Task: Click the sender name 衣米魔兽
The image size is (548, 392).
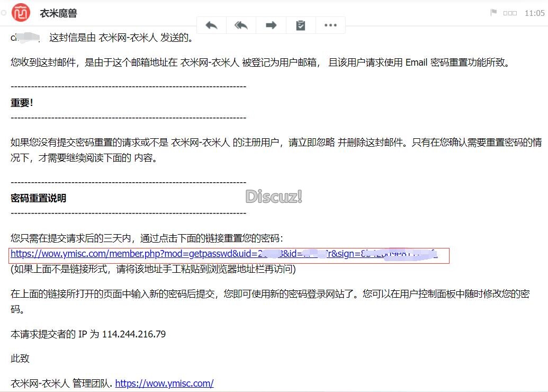Action: click(58, 13)
